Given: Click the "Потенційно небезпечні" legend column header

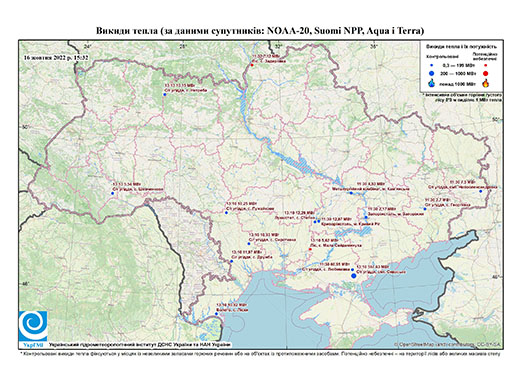Looking at the screenshot, I should click(485, 56).
